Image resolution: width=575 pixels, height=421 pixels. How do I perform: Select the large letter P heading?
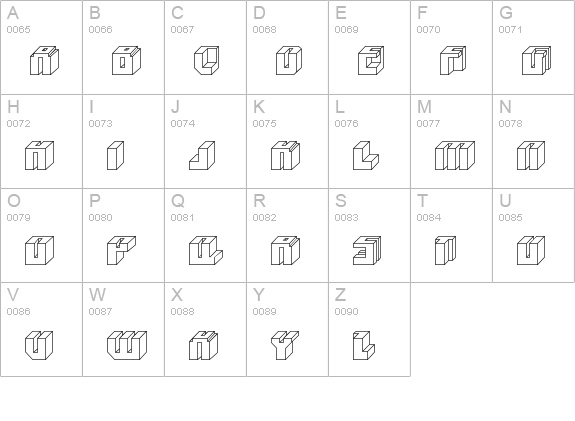pos(95,201)
